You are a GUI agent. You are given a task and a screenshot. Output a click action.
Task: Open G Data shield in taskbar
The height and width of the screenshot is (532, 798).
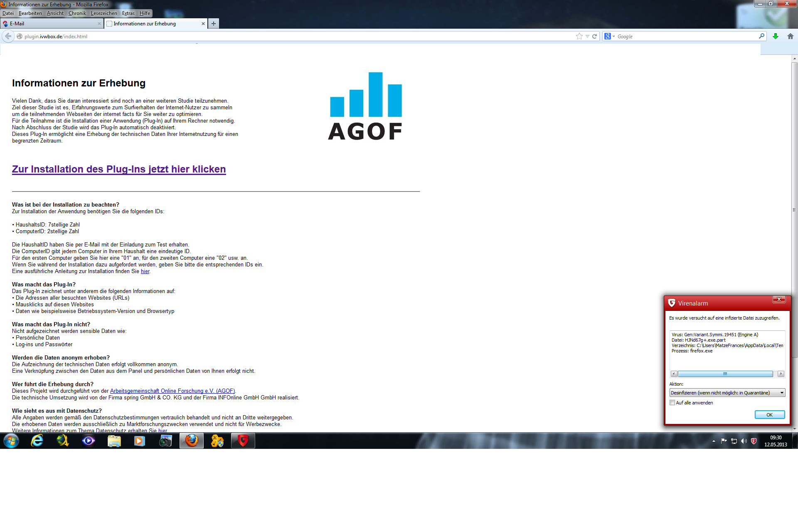click(243, 441)
